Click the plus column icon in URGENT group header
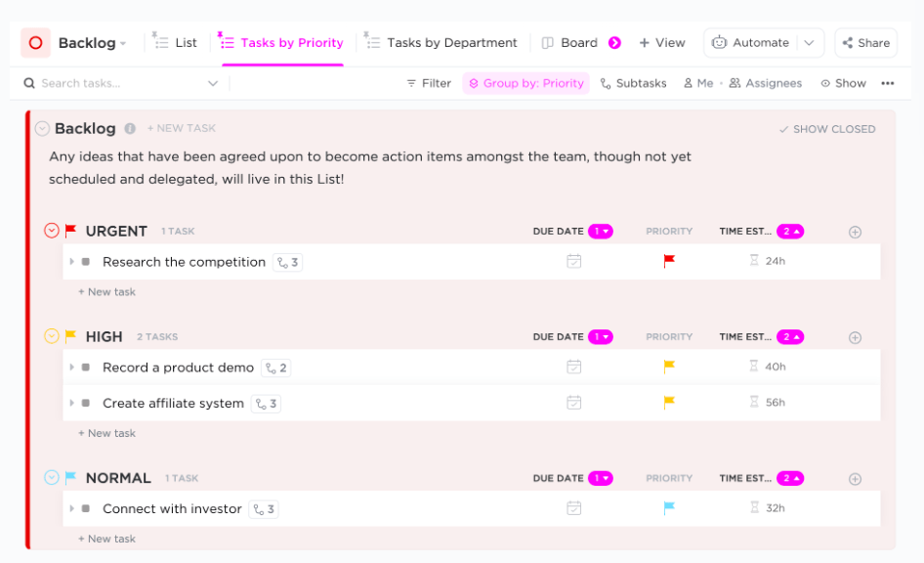924x563 pixels. (855, 232)
